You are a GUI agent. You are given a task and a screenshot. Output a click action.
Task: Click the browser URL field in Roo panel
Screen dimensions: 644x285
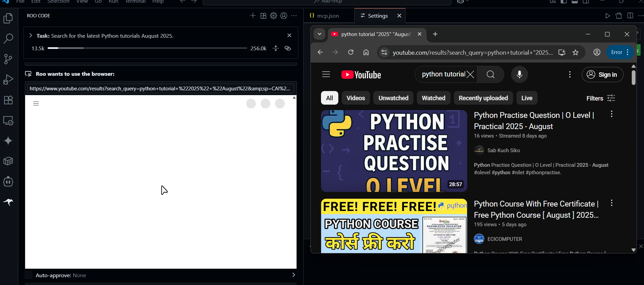160,89
